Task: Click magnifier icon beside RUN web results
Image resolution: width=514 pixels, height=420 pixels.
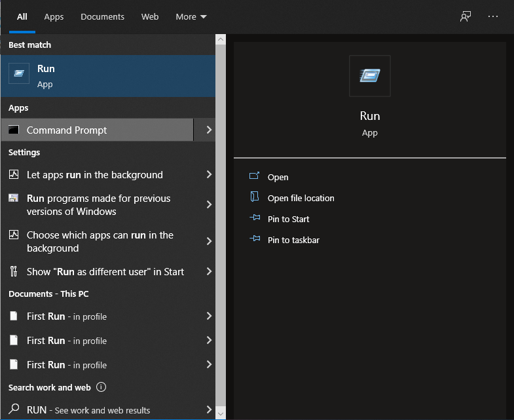Action: pyautogui.click(x=14, y=409)
